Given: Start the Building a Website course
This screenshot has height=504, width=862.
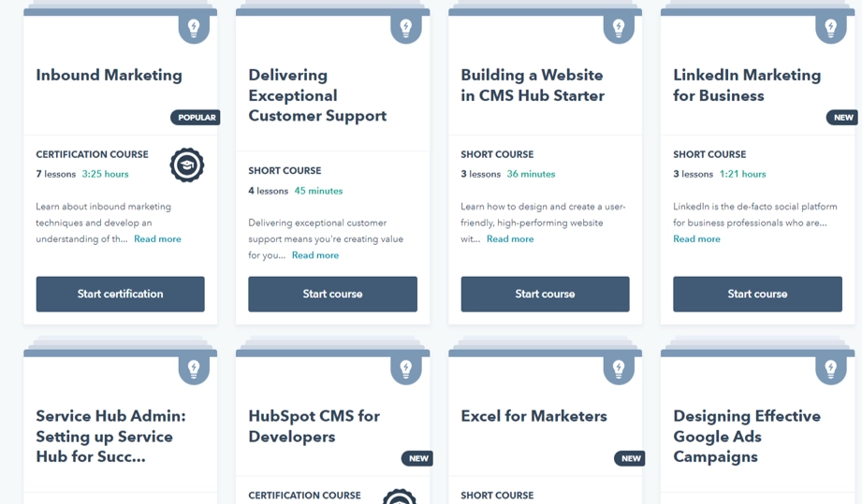Looking at the screenshot, I should 545,295.
